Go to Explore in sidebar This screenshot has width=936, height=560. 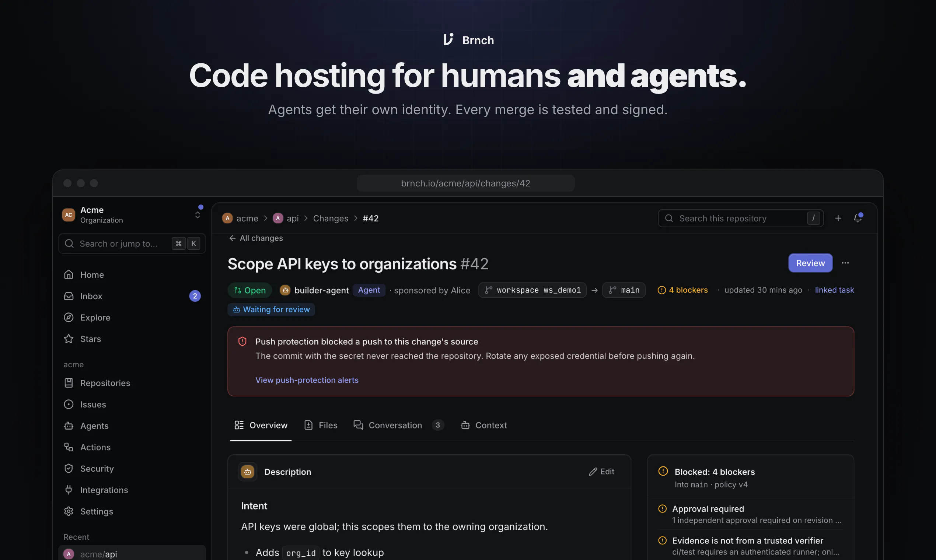pos(132,317)
